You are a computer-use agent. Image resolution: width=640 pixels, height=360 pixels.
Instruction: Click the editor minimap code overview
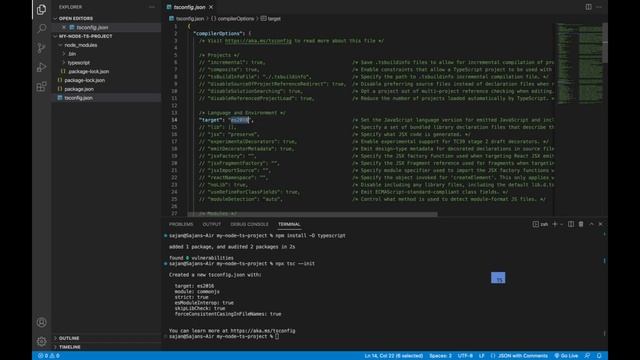pos(579,63)
